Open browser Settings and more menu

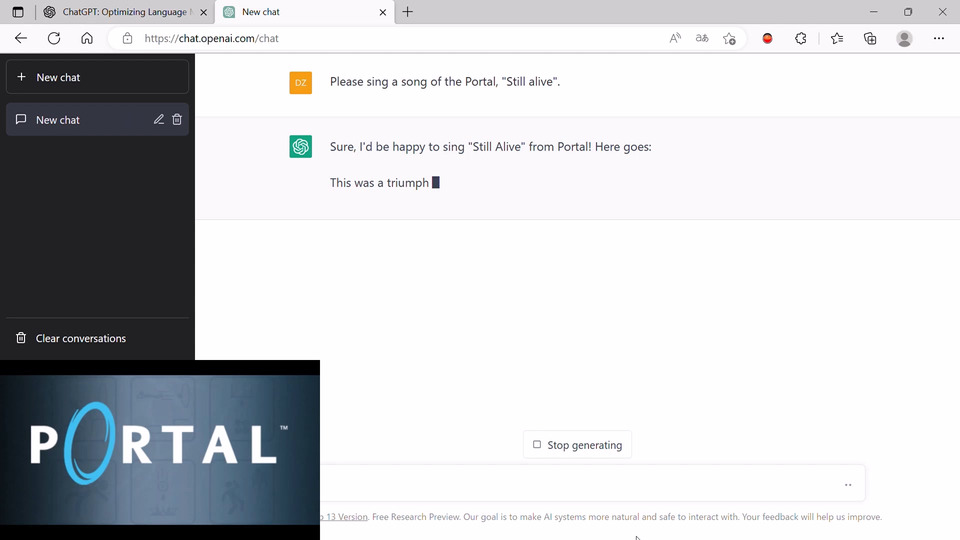(x=939, y=38)
